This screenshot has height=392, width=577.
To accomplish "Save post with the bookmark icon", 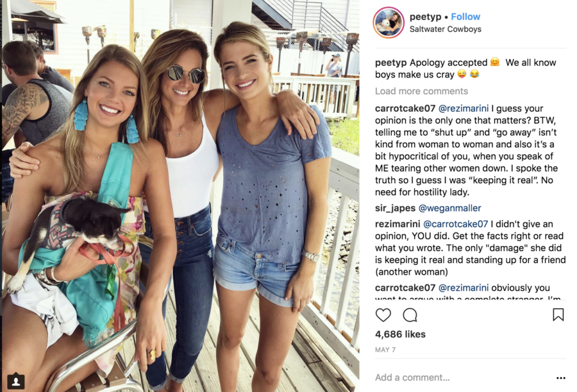I will tap(558, 314).
